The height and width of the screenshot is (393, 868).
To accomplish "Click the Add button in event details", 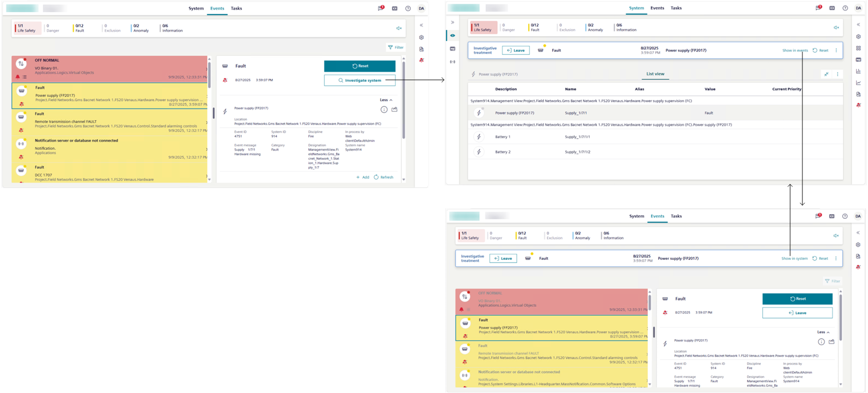I will point(362,177).
